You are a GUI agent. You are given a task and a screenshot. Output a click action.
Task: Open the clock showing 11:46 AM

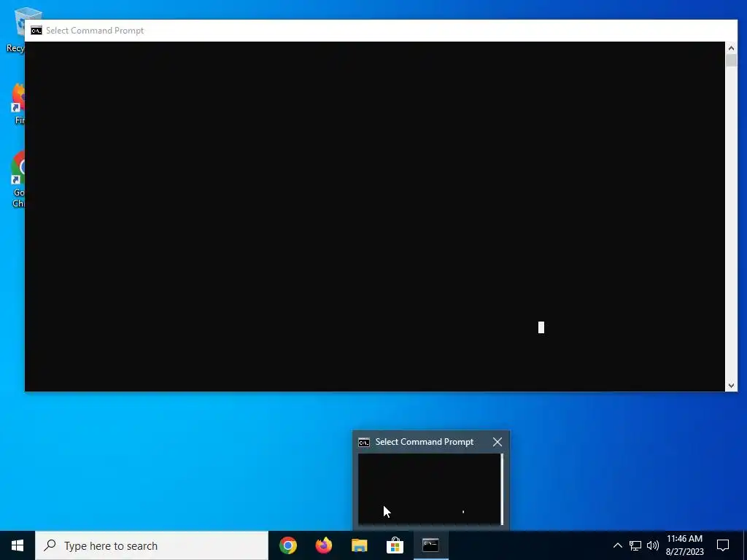coord(684,545)
